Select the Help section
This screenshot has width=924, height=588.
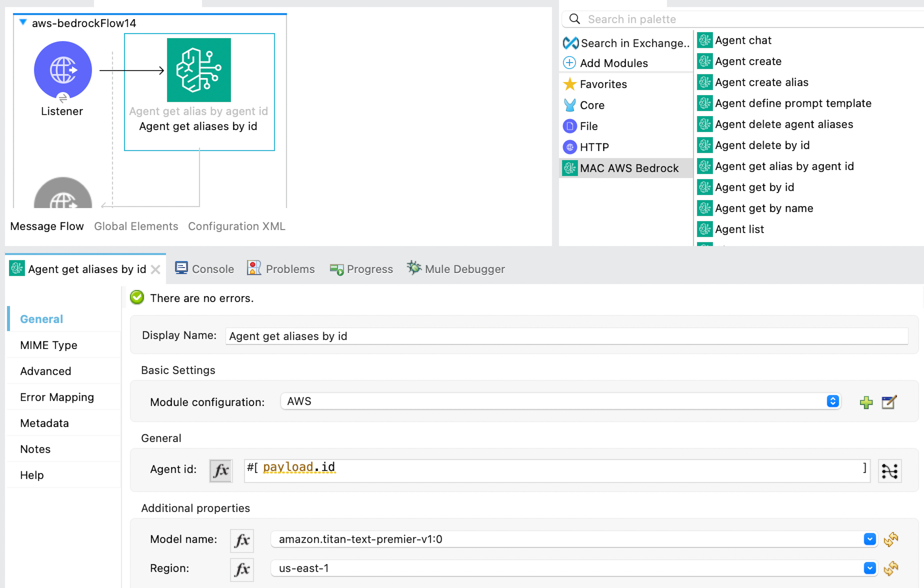[x=32, y=475]
